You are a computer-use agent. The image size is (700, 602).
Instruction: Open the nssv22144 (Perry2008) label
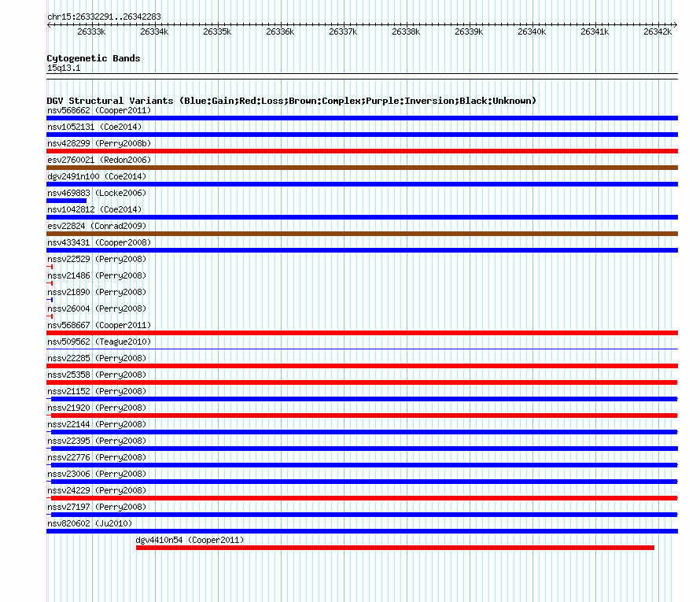[97, 424]
